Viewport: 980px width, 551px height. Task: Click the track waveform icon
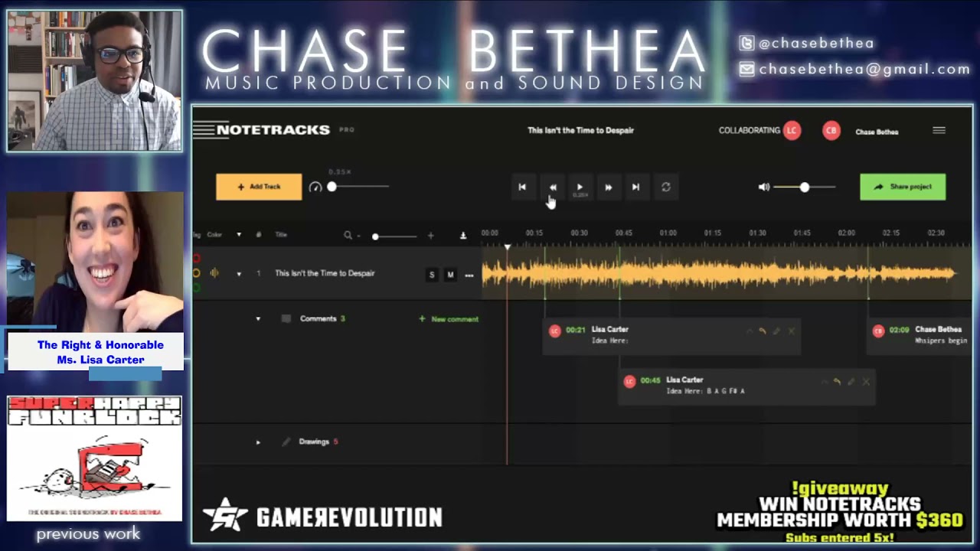pos(214,273)
